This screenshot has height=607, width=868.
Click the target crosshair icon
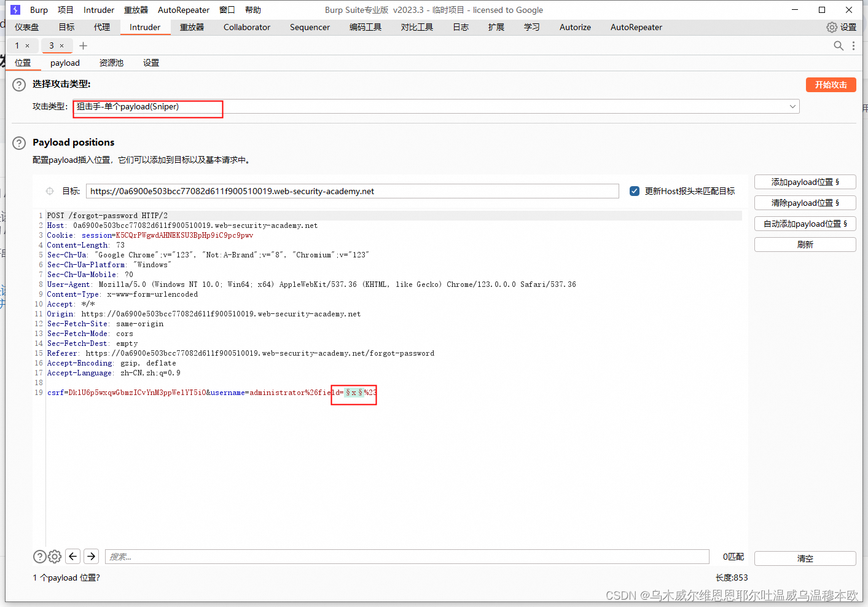tap(50, 191)
